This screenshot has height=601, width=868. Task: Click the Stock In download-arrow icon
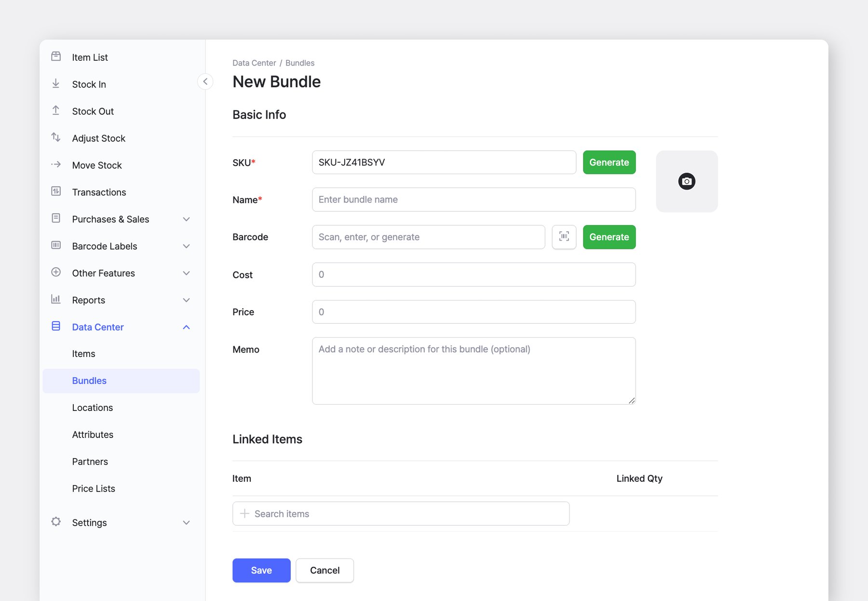56,84
